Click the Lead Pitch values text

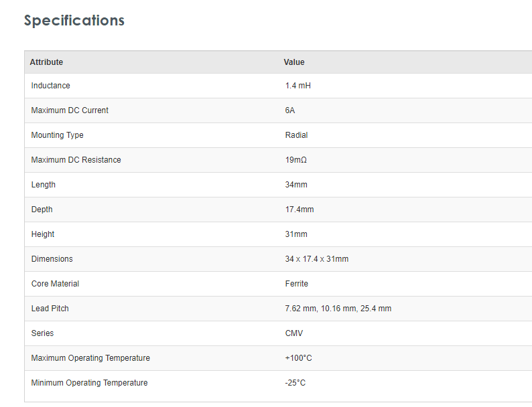pos(338,309)
